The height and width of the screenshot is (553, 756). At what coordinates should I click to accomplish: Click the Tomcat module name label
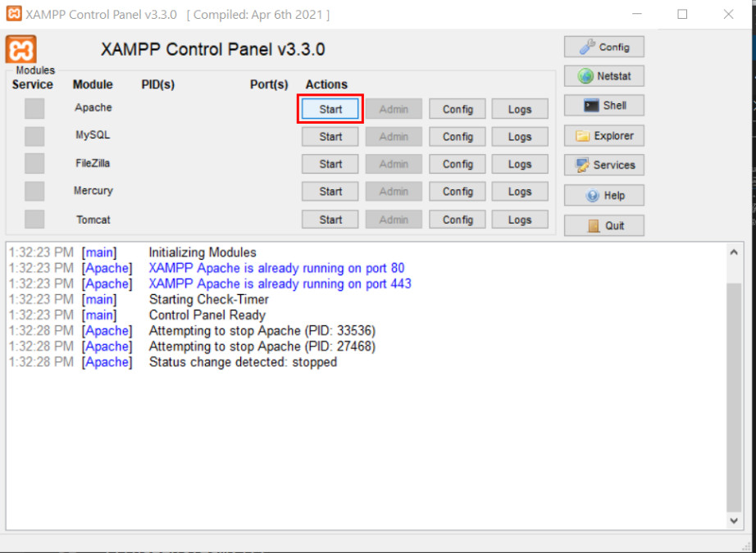(93, 220)
